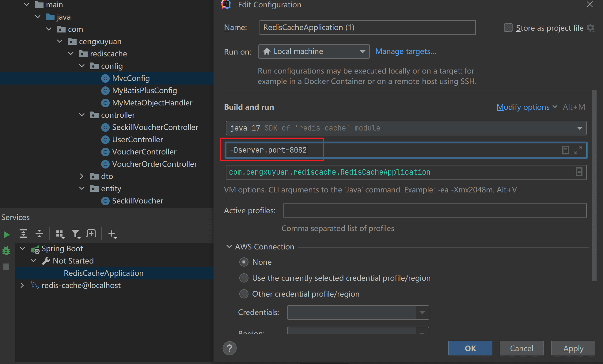Image resolution: width=603 pixels, height=364 pixels.
Task: Click Manage targets link
Action: point(406,51)
